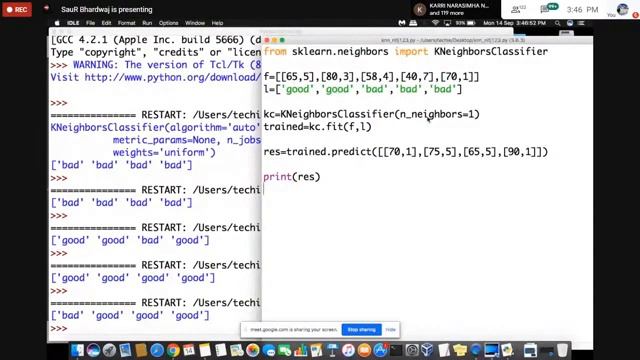Click the empty prompt at shell bottom
The width and height of the screenshot is (640, 360).
[x=59, y=328]
